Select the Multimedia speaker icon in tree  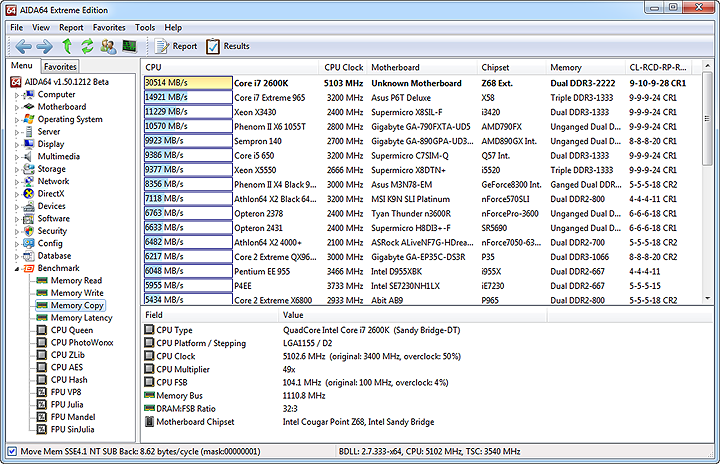[x=28, y=156]
